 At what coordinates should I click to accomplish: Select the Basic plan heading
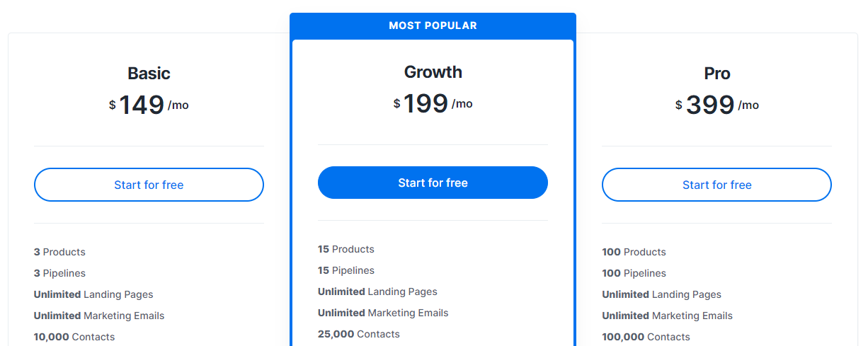tap(149, 74)
